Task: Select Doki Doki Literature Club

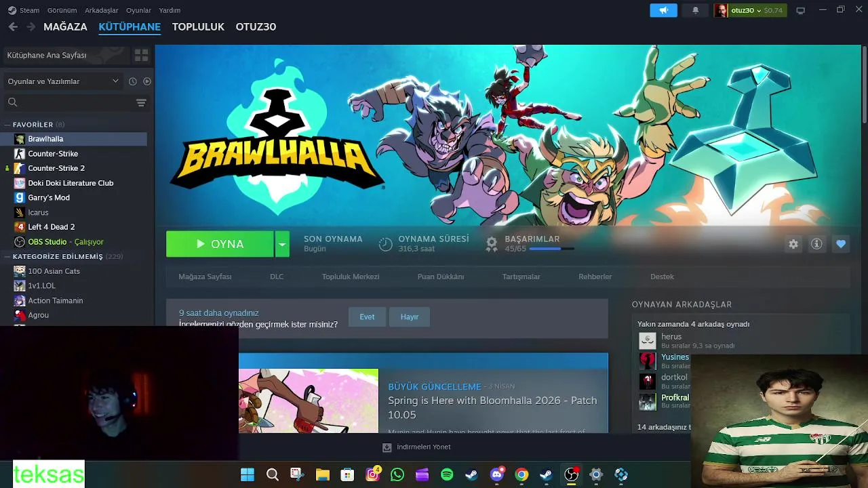Action: point(73,183)
